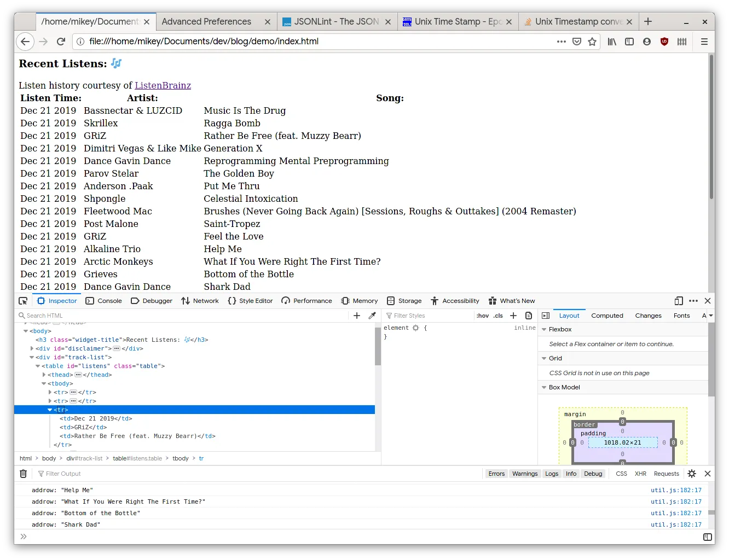This screenshot has width=729, height=560.
Task: Open the Firefox Account menu
Action: pyautogui.click(x=647, y=42)
